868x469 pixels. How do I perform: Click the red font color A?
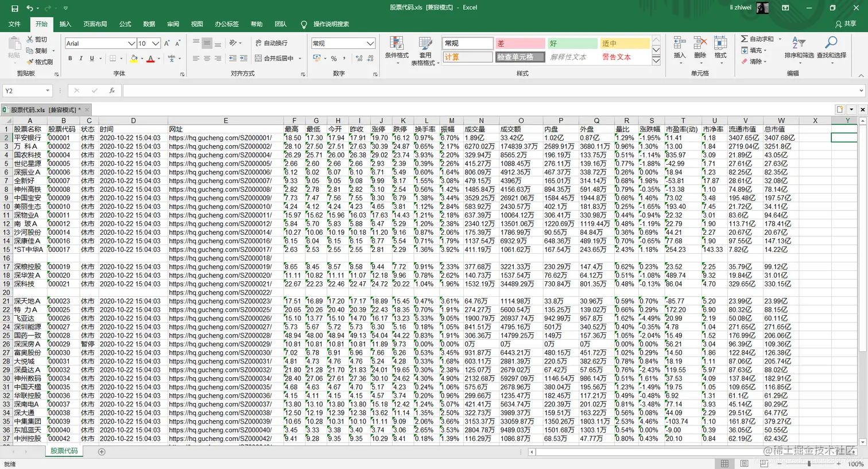point(150,59)
